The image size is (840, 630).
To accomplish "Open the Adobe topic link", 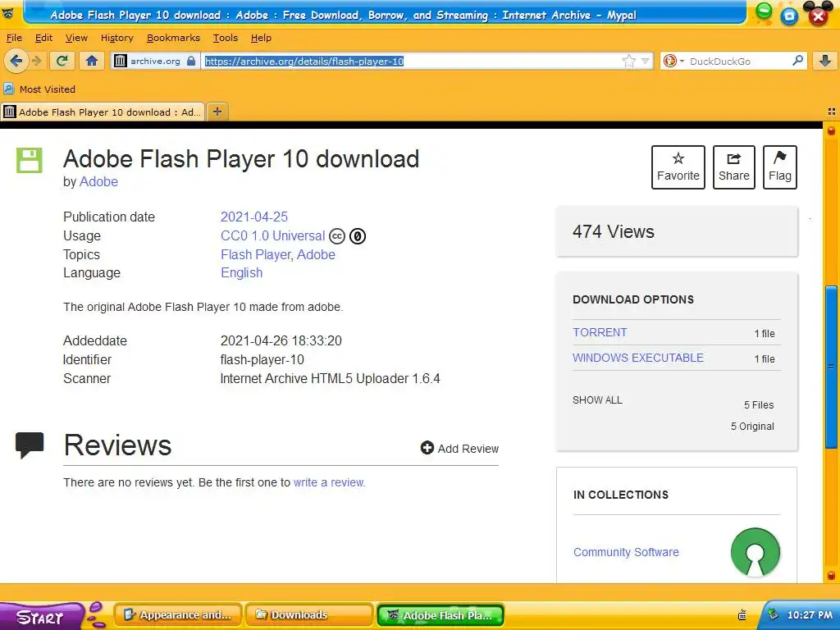I will (x=316, y=254).
